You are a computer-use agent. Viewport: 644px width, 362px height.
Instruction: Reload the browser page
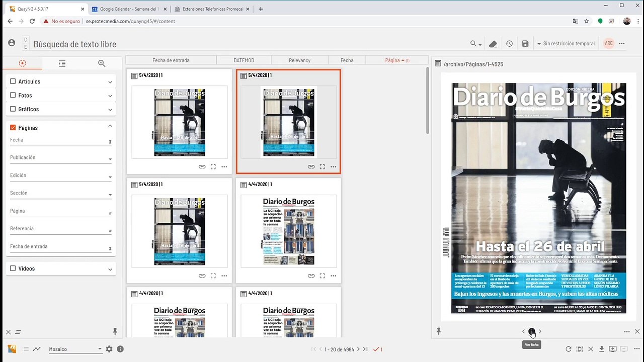[x=32, y=21]
